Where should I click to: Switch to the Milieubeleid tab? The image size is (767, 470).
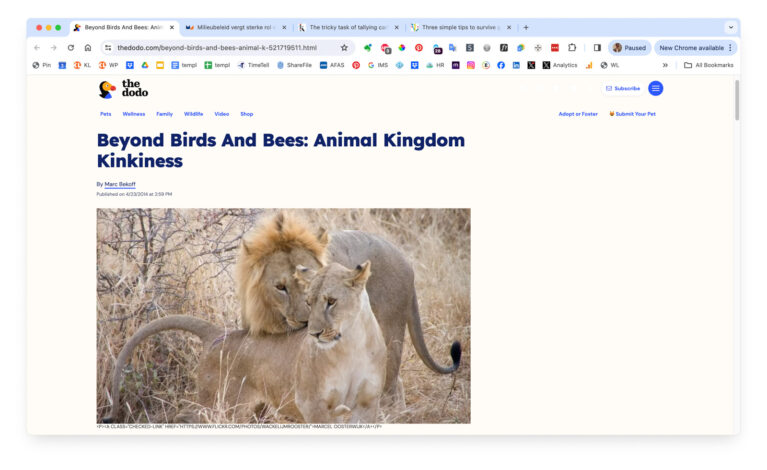[x=235, y=27]
